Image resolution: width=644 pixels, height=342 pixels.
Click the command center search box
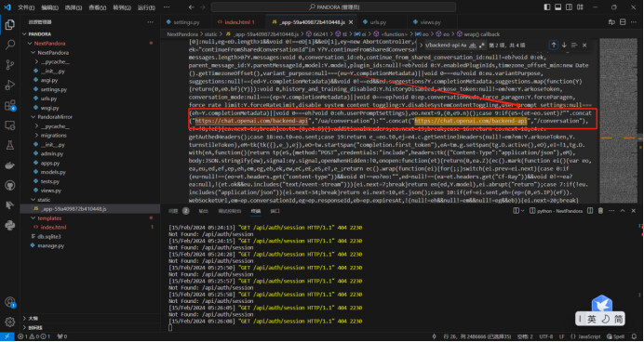(333, 7)
